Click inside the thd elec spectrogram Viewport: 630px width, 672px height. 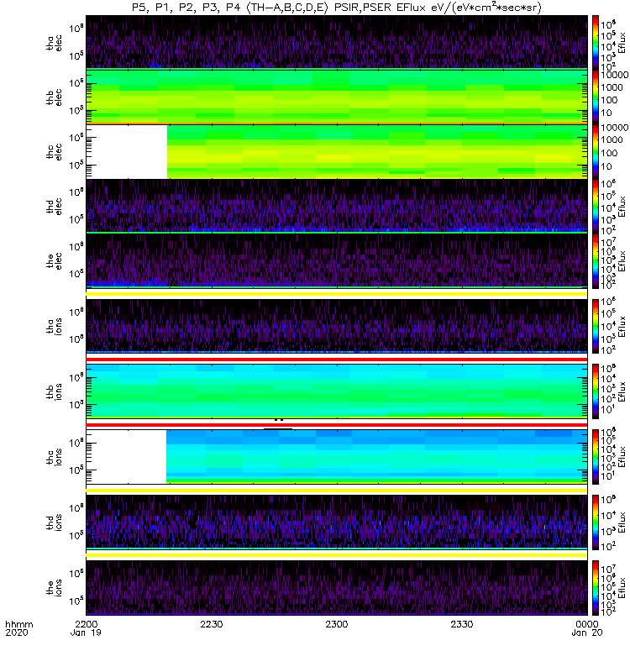coord(337,206)
